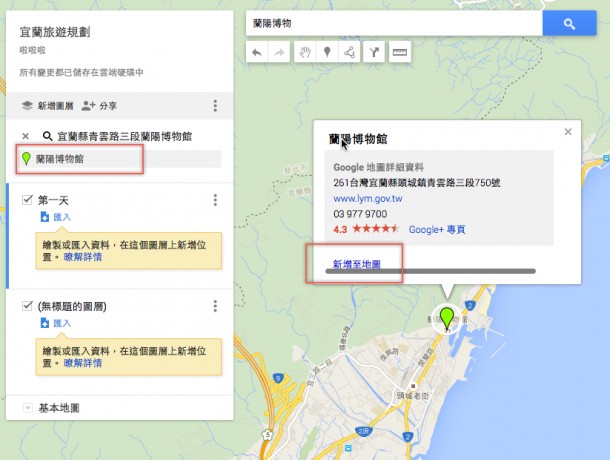This screenshot has height=460, width=610.
Task: Click 新增至地圖 link in popup
Action: pyautogui.click(x=357, y=264)
